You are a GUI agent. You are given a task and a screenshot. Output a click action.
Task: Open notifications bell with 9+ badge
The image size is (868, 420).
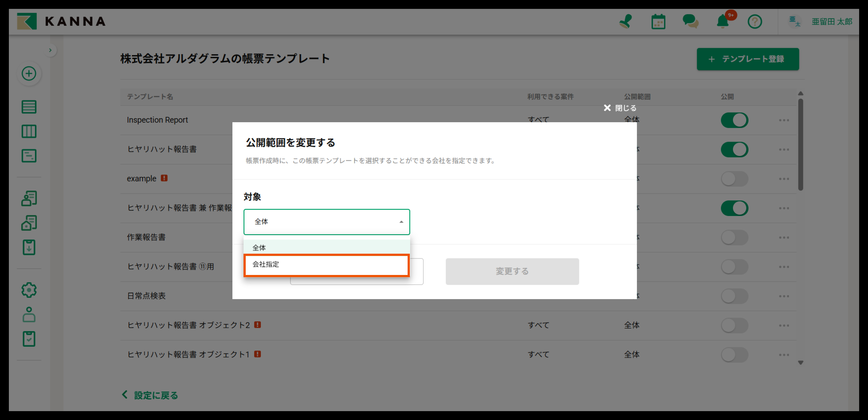(x=723, y=22)
